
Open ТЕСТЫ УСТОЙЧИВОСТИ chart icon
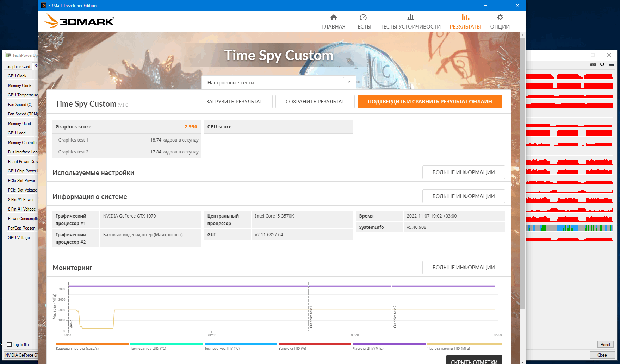(x=410, y=17)
